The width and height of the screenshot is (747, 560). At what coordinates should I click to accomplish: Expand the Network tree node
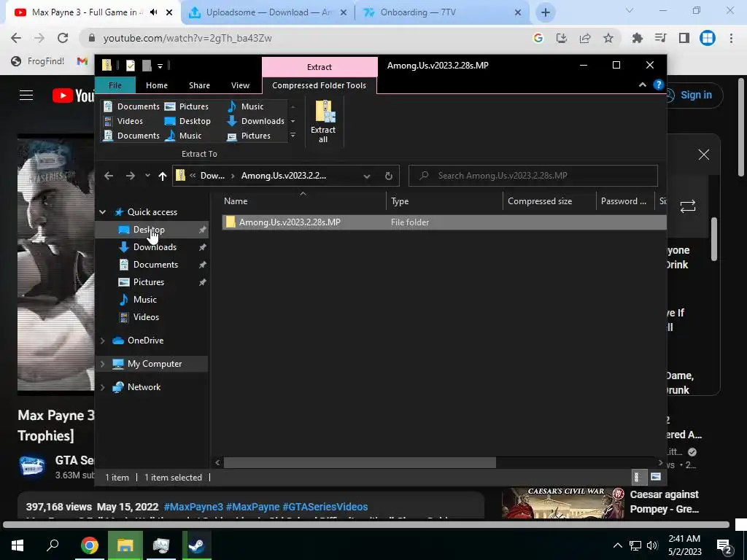102,387
